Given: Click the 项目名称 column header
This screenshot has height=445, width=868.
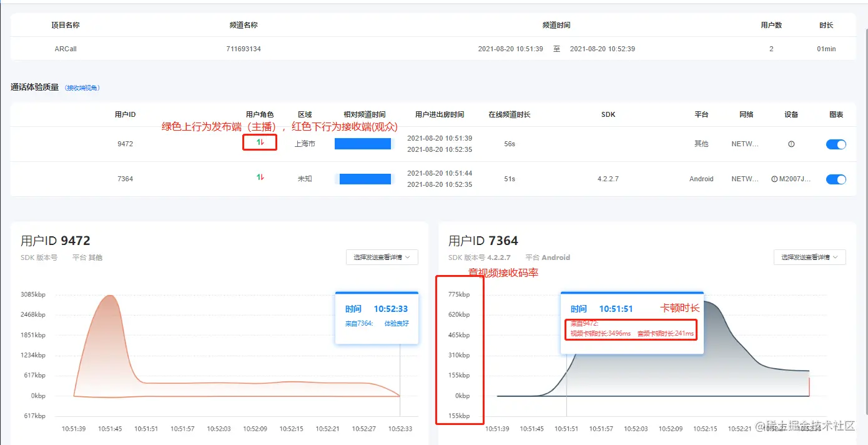Looking at the screenshot, I should (66, 25).
